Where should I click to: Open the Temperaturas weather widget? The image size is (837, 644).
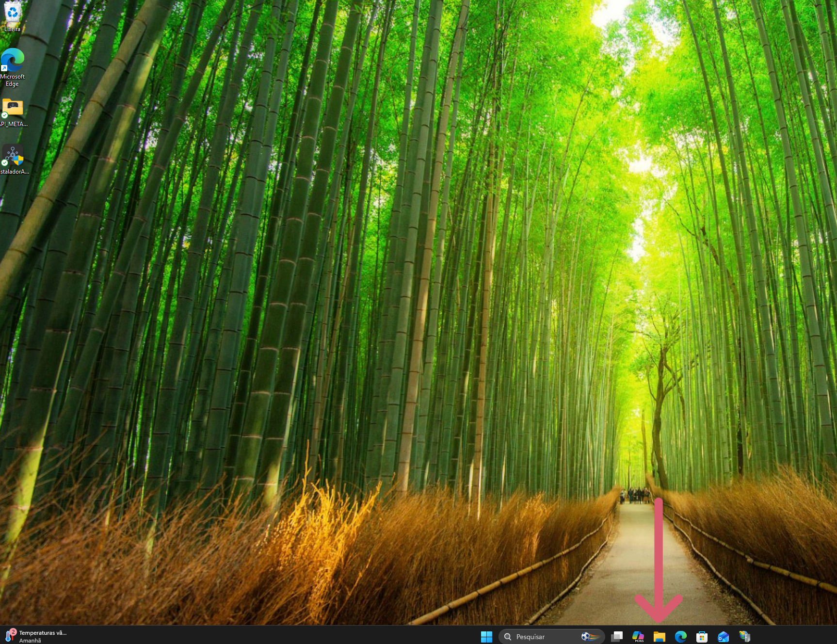tap(36, 636)
